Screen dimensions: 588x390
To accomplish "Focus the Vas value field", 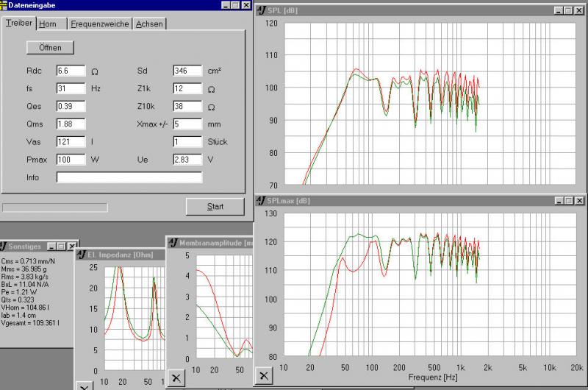I will pyautogui.click(x=71, y=141).
